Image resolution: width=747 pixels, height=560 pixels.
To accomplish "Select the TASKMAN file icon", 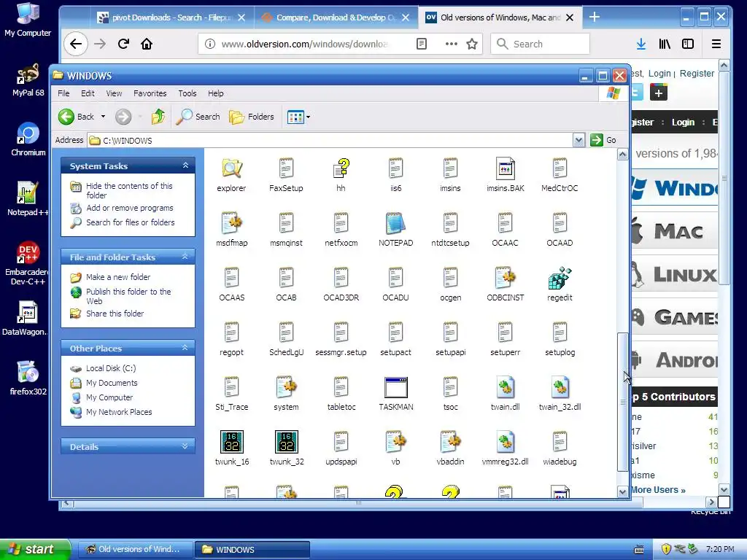I will coord(395,388).
